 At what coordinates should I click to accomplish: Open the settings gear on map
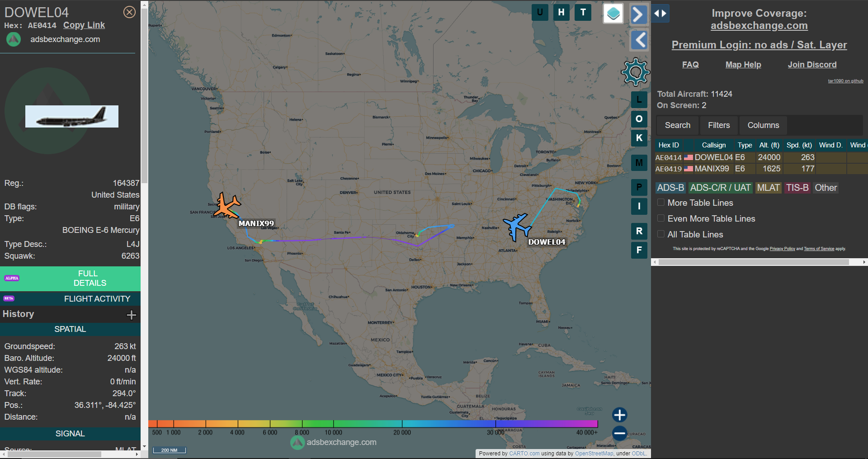635,71
